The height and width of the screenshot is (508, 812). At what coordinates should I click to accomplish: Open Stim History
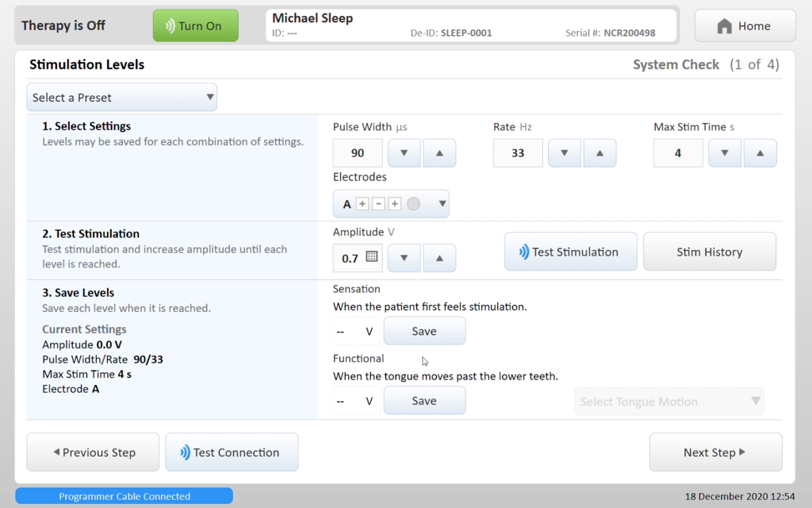point(710,252)
